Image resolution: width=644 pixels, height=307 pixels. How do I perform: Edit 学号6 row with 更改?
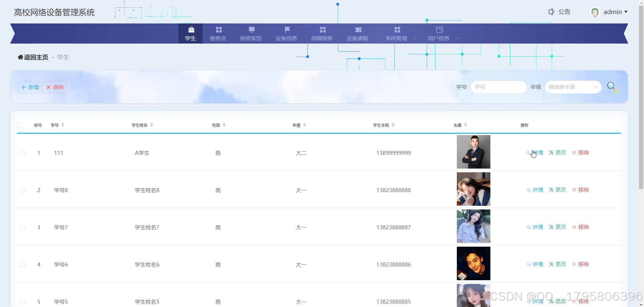pyautogui.click(x=557, y=264)
